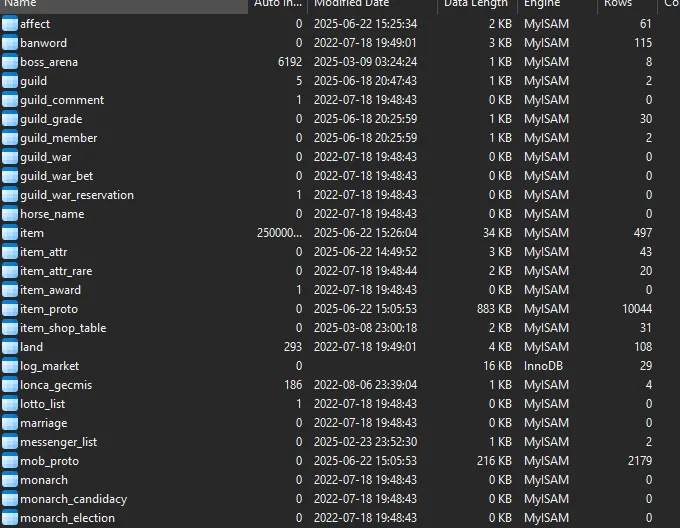Click the date 2025-02-23 23:52:30
680x528 pixels.
pyautogui.click(x=365, y=442)
